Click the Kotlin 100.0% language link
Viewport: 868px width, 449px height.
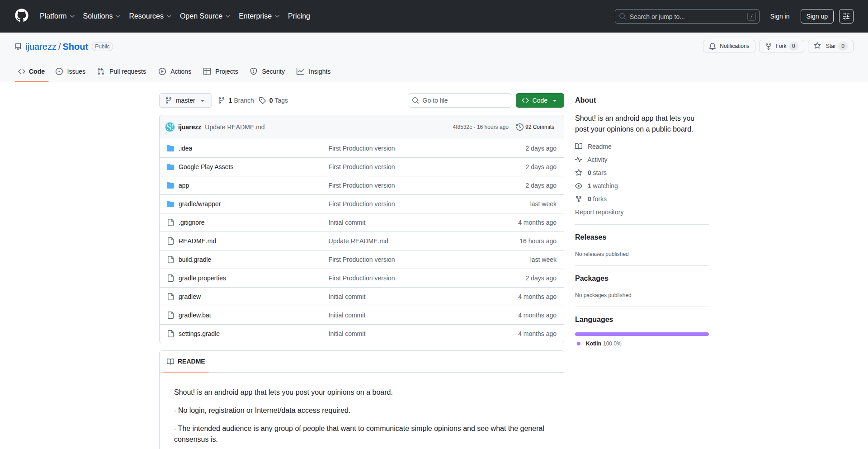(x=599, y=344)
